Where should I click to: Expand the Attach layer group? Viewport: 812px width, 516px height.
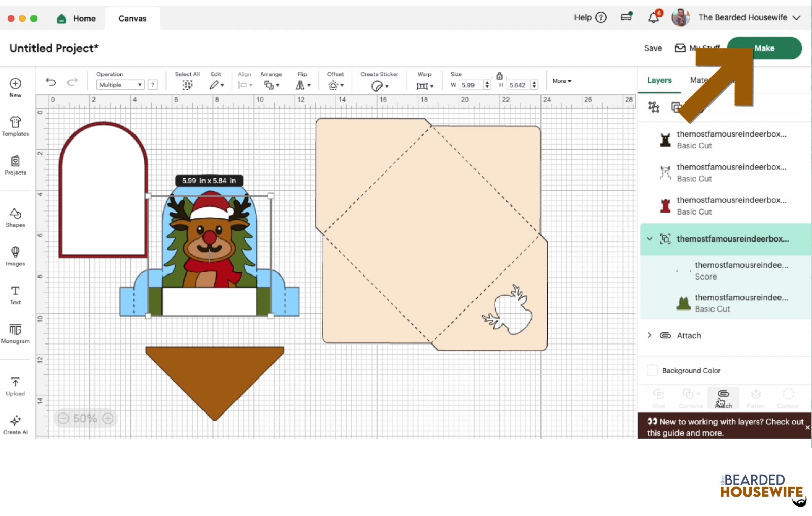(650, 335)
